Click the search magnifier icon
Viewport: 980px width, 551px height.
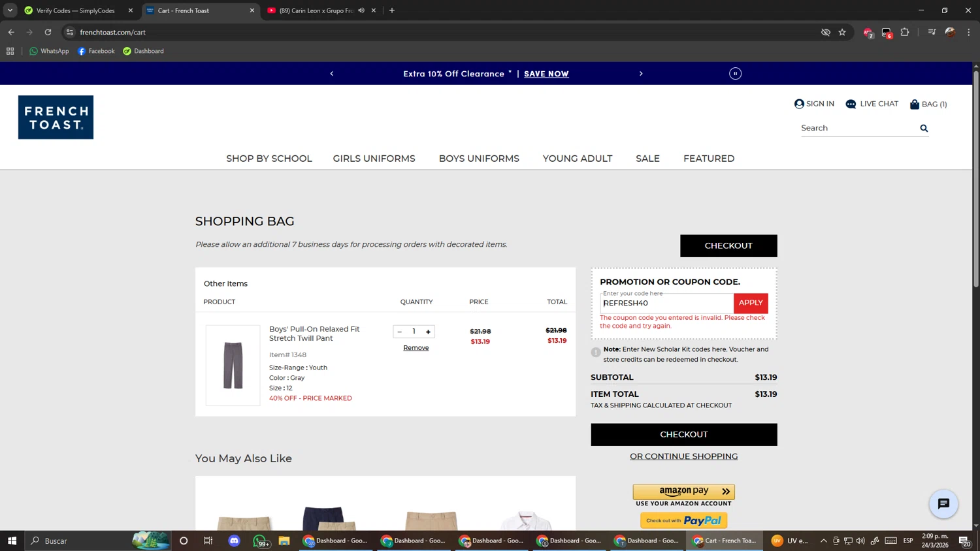(x=924, y=129)
